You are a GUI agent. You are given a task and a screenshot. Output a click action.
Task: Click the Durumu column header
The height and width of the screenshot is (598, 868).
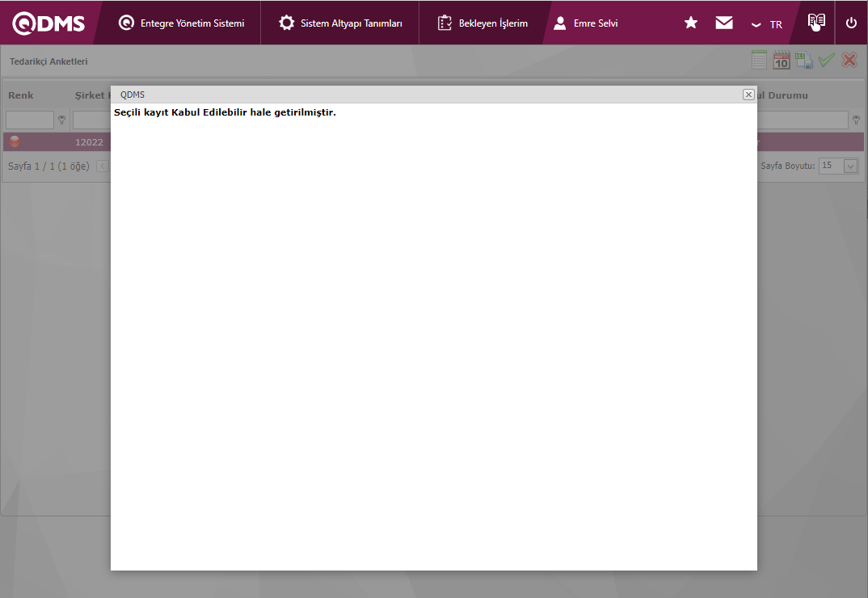(x=783, y=95)
